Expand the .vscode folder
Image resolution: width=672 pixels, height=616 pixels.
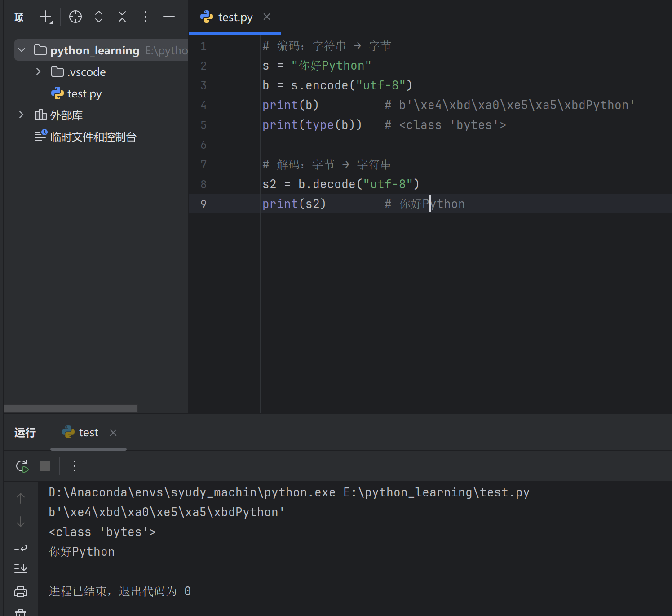39,72
